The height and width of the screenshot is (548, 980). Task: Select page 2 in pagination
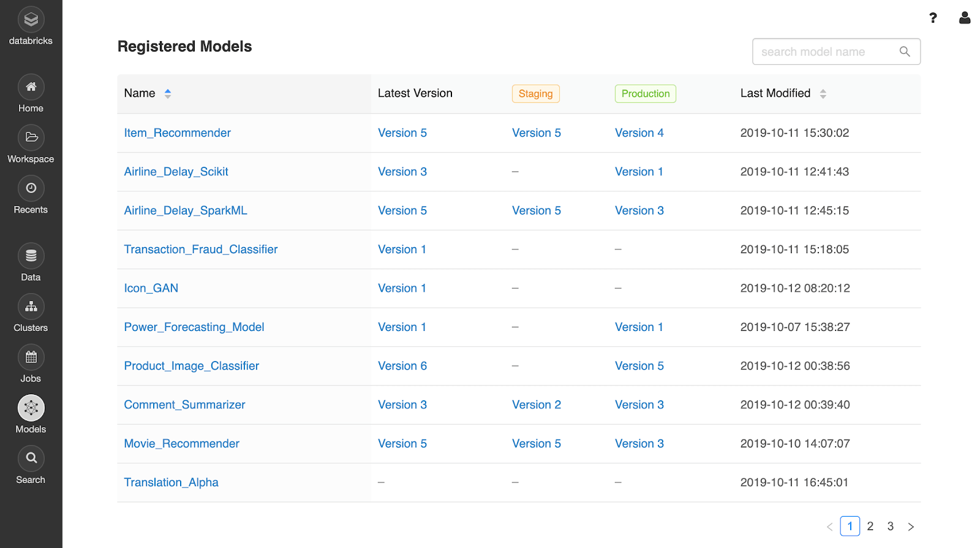click(x=870, y=527)
